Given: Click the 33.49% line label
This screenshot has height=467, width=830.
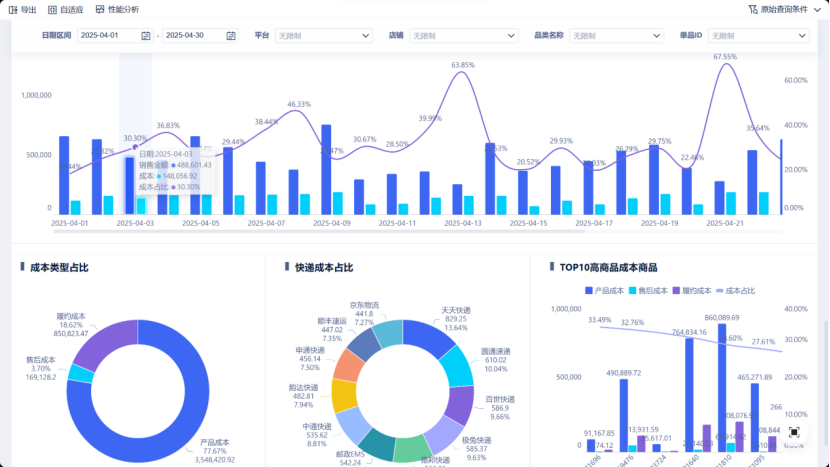Looking at the screenshot, I should point(599,320).
